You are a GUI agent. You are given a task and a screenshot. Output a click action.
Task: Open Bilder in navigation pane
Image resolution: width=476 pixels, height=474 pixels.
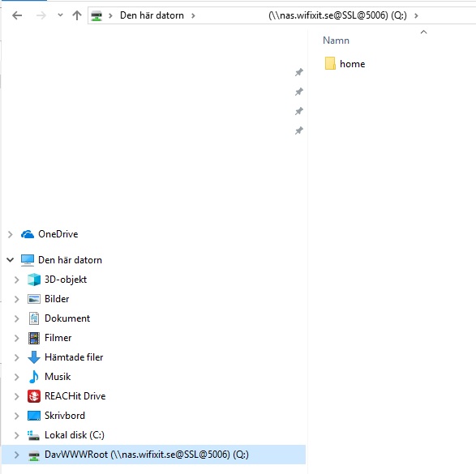[x=57, y=299]
